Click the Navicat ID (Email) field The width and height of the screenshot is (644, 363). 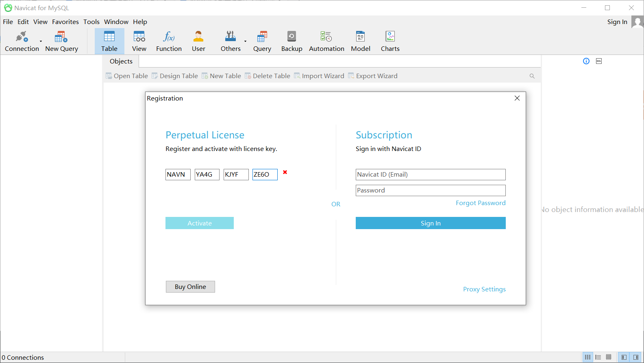431,175
